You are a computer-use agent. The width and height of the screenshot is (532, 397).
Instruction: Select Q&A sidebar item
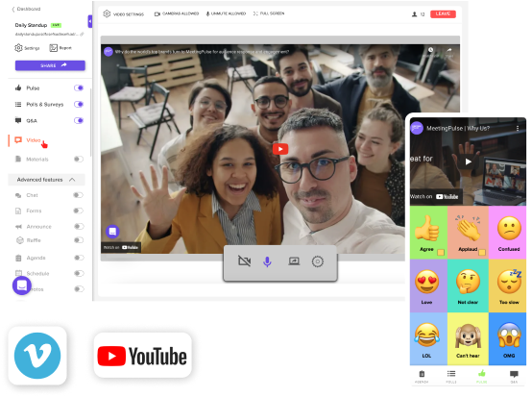click(x=26, y=120)
